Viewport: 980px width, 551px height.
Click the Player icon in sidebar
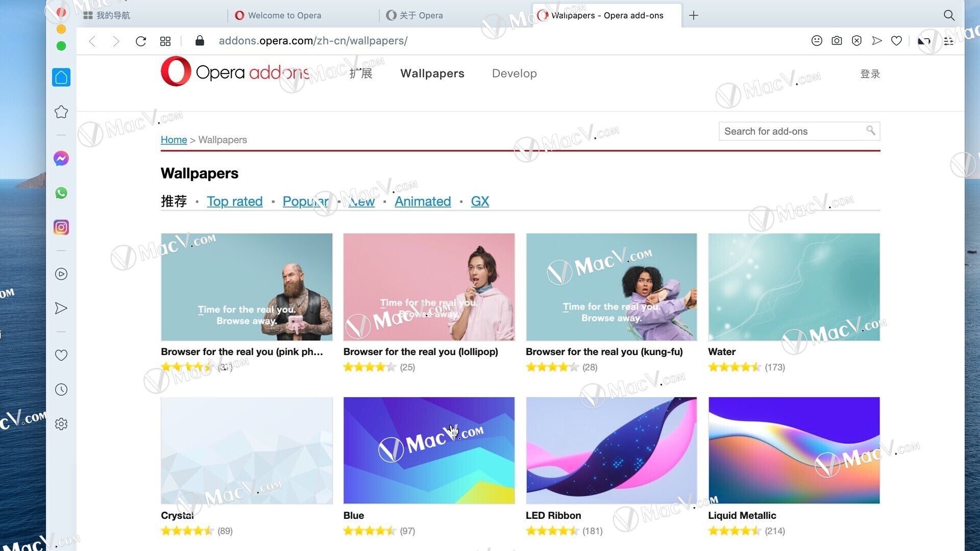(61, 274)
